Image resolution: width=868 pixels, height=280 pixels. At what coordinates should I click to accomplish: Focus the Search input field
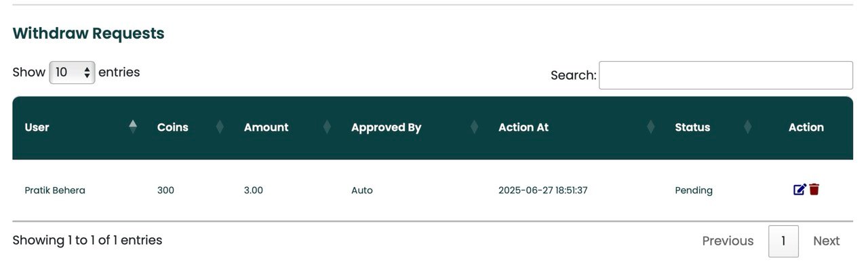click(x=726, y=75)
